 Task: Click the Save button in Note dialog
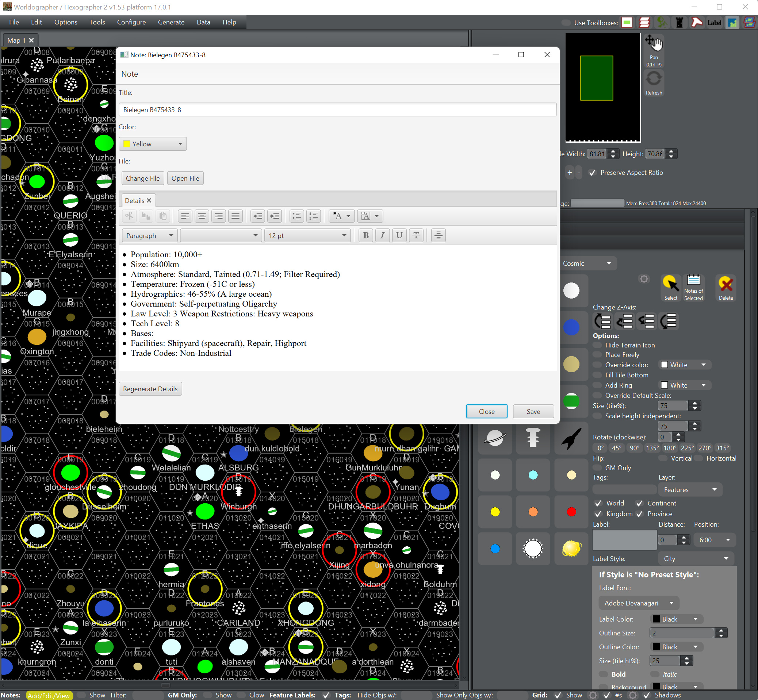click(x=533, y=411)
